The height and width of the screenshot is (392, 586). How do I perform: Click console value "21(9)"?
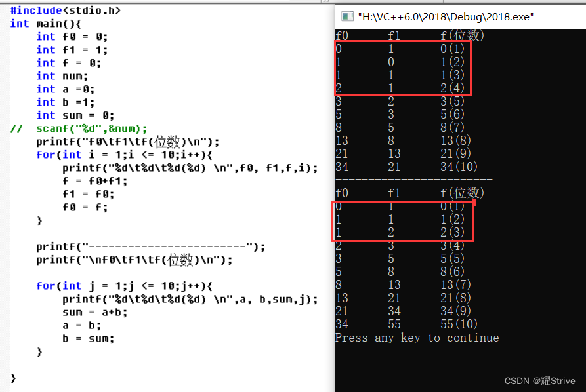455,153
